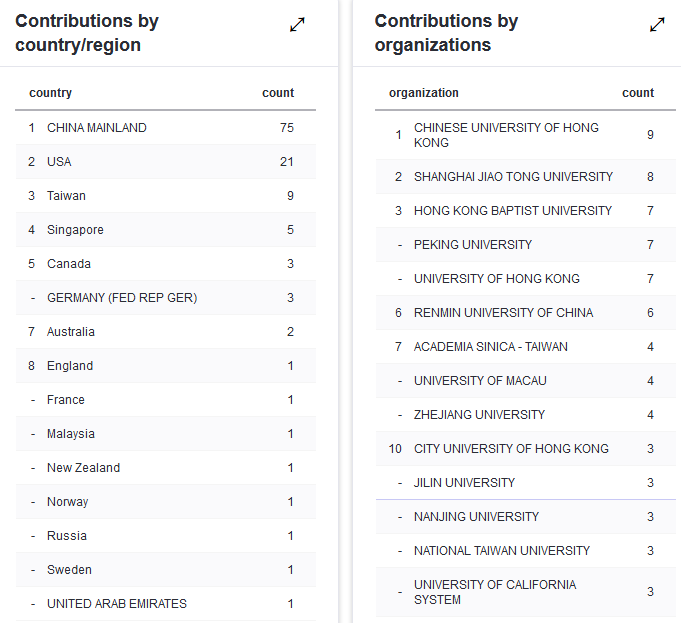
Task: Select the University of Macau row
Action: pyautogui.click(x=480, y=381)
